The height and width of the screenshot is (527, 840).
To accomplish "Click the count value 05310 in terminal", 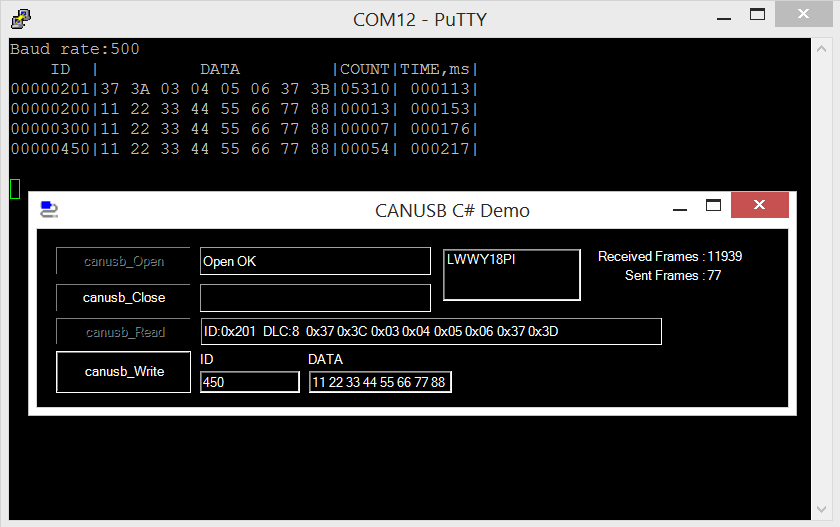I will pyautogui.click(x=365, y=89).
